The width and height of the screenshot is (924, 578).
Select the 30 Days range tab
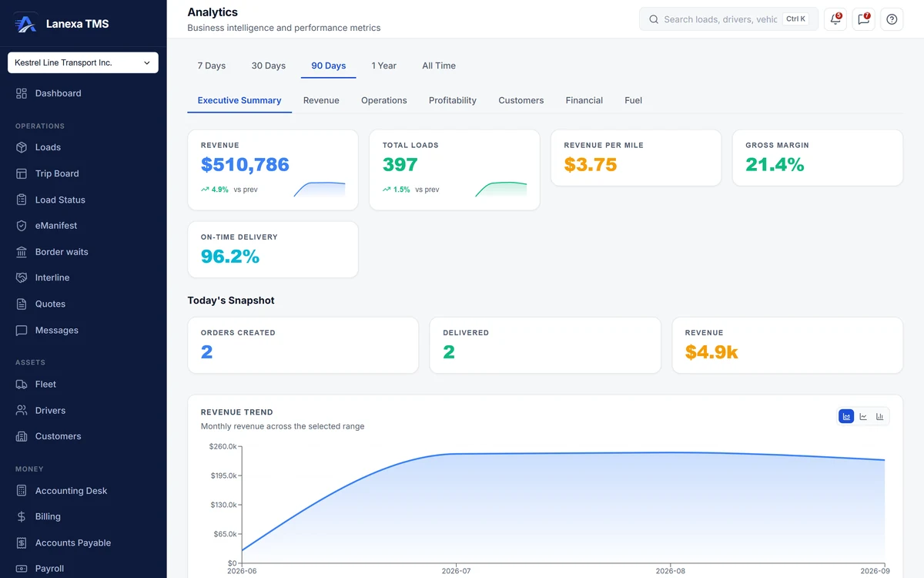click(x=269, y=66)
